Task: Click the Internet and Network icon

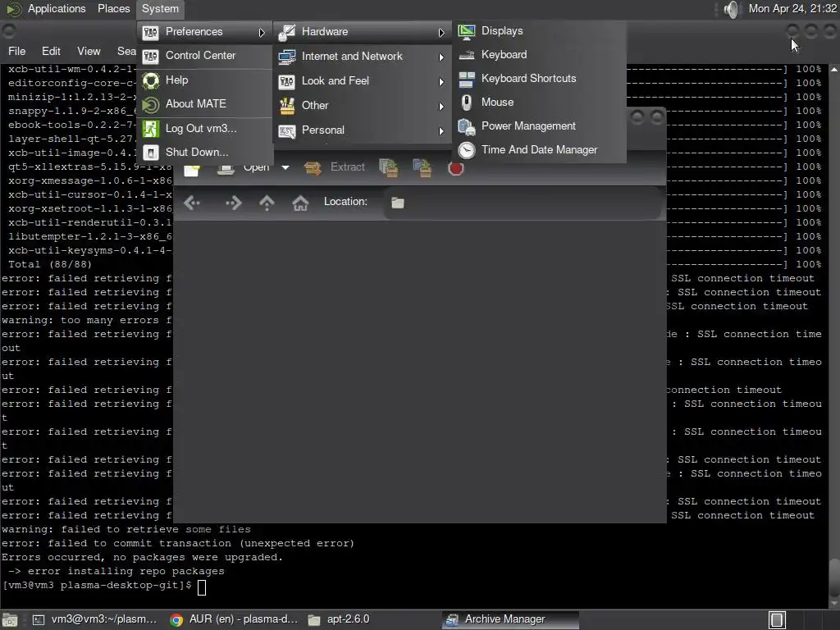Action: [286, 57]
